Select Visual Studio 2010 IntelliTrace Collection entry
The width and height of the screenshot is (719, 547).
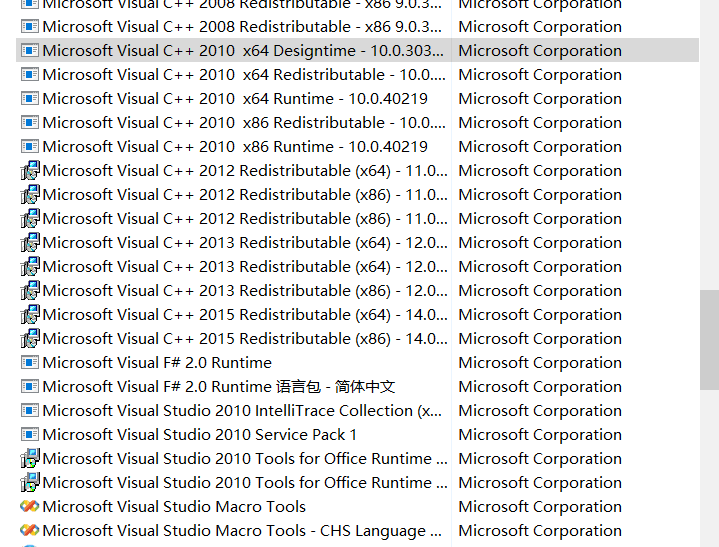coord(242,410)
